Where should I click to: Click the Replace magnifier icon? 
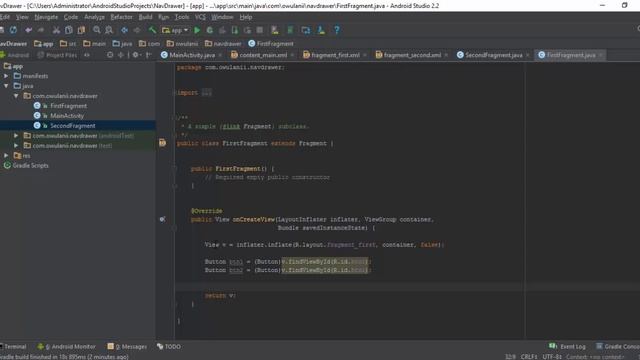[109, 30]
